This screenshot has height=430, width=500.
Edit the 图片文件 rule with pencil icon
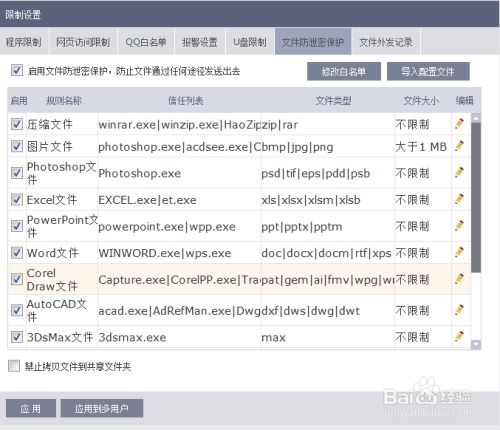coord(459,146)
